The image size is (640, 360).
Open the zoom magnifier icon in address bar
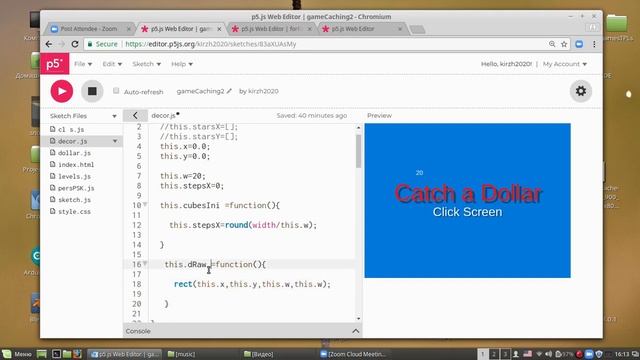[x=552, y=44]
